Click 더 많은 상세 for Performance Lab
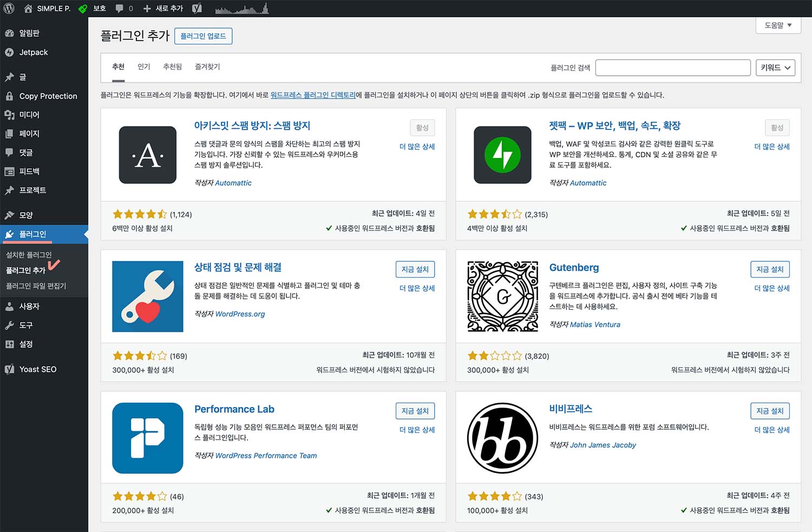This screenshot has height=532, width=812. point(417,430)
